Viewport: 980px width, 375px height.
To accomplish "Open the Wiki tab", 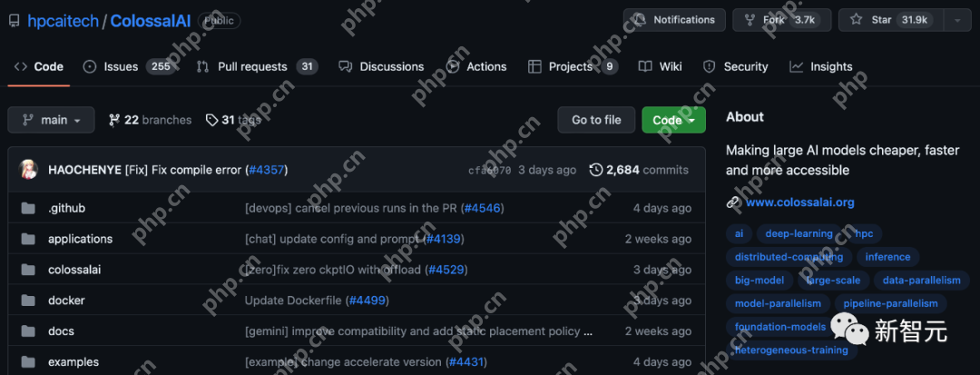I will click(660, 66).
